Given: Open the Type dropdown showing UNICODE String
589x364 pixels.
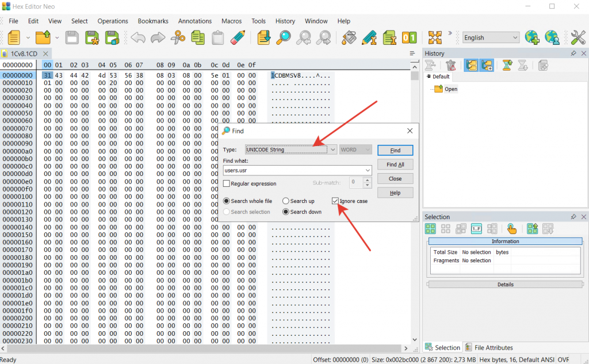Looking at the screenshot, I should [x=290, y=150].
